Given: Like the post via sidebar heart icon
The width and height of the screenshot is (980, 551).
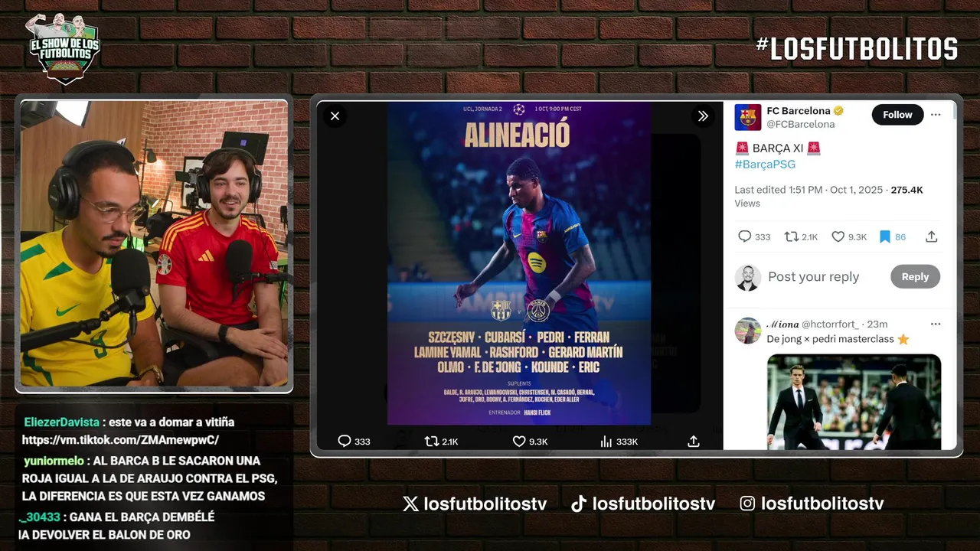Looking at the screenshot, I should coord(838,236).
